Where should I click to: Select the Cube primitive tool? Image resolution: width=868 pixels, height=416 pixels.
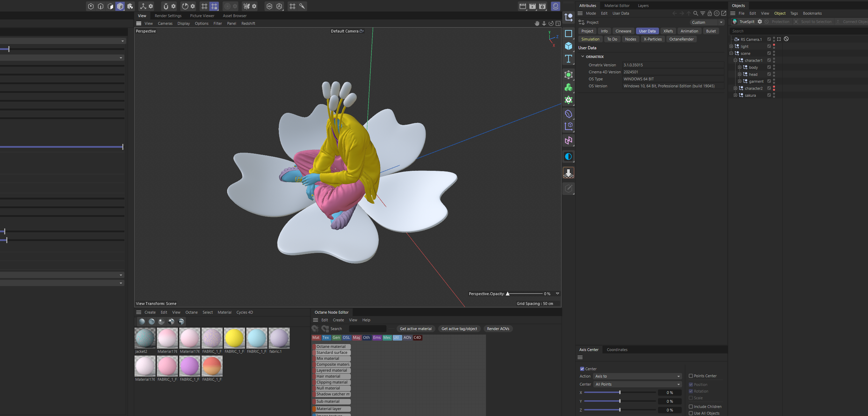[x=569, y=46]
